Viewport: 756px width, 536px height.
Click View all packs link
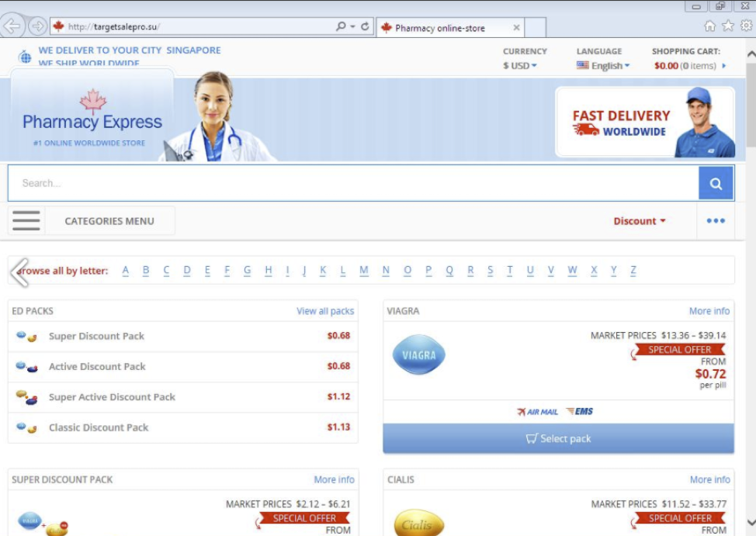point(325,311)
